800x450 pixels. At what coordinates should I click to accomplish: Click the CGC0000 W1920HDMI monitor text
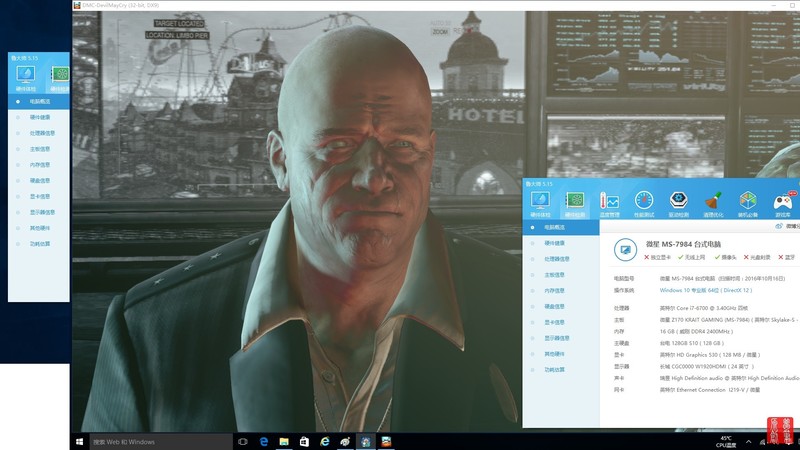coord(707,367)
